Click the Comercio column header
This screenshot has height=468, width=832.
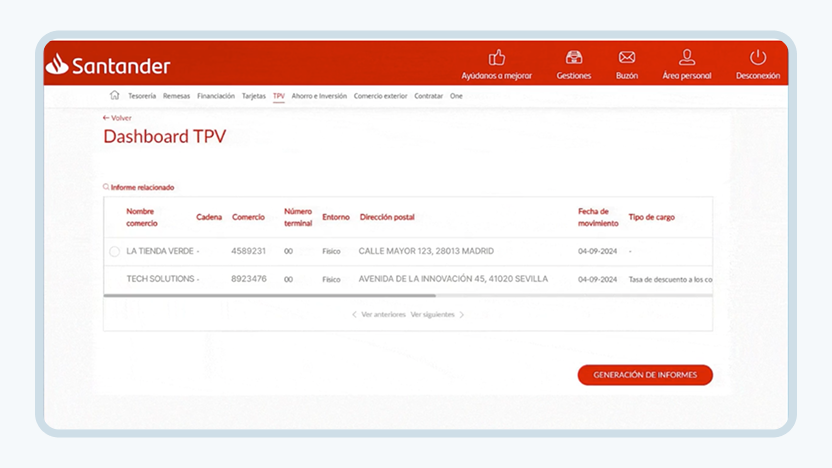248,217
